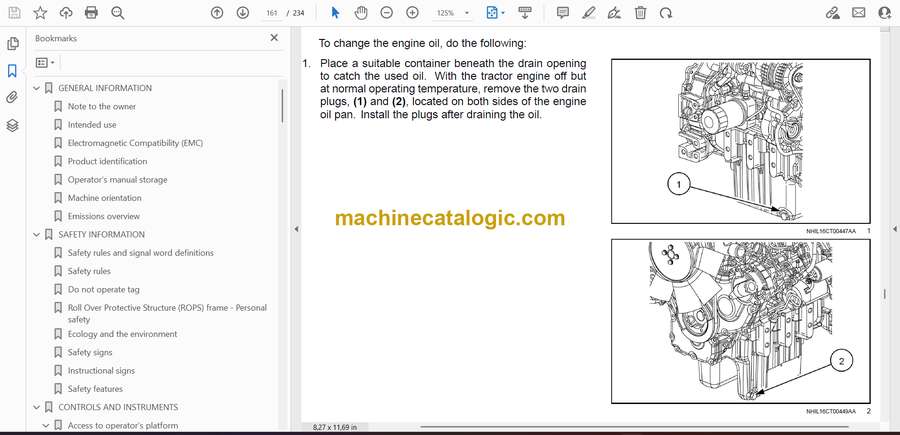This screenshot has height=435, width=900.
Task: Go to the Intended use bookmark
Action: tap(92, 125)
